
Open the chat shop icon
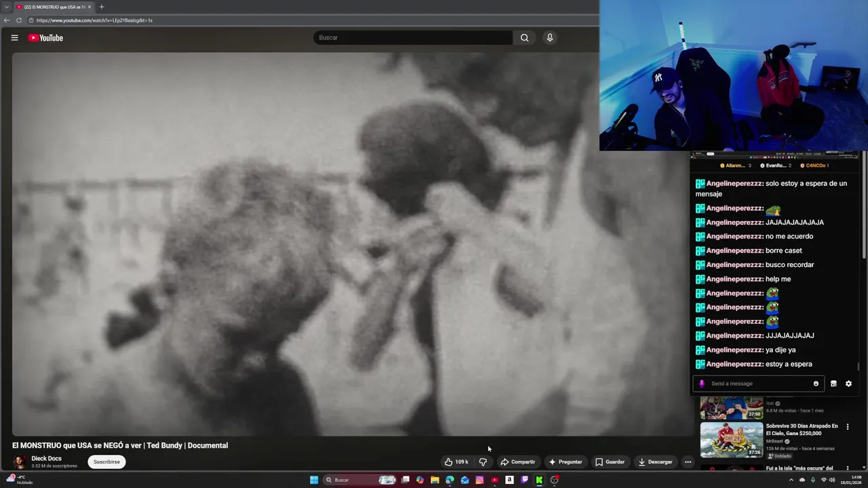(x=833, y=384)
